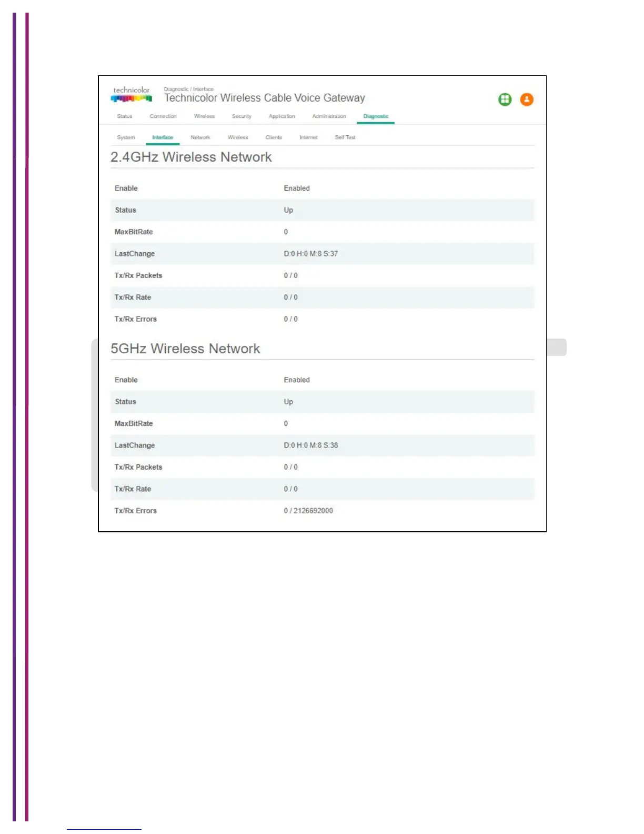Click the 2.4GHz Tx/Rx Errors label

tap(136, 319)
